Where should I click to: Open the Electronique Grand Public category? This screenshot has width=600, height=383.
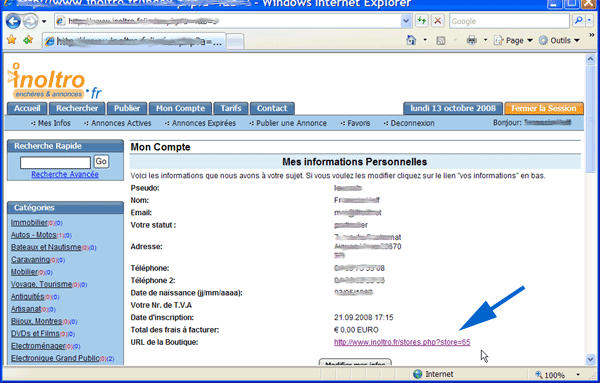(55, 358)
